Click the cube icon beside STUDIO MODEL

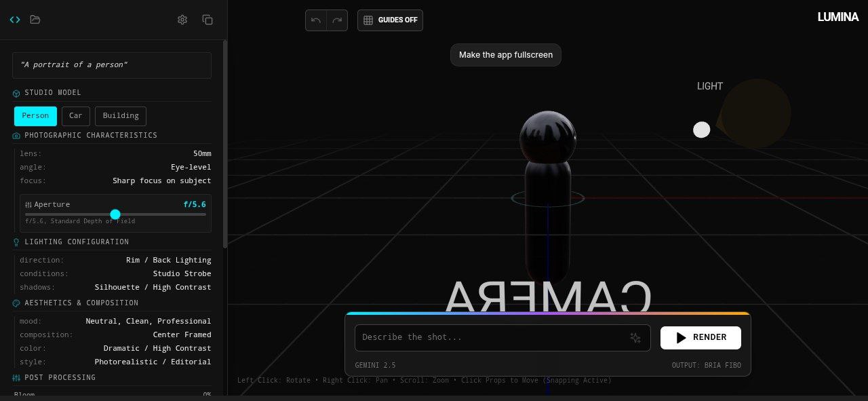click(16, 93)
